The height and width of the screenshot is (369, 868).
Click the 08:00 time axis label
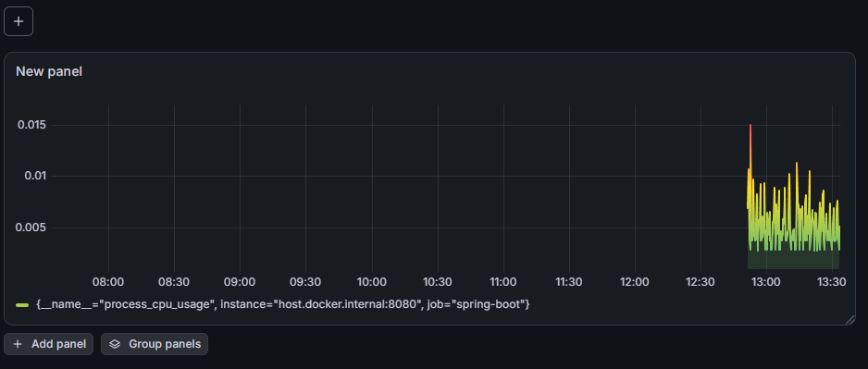(108, 282)
